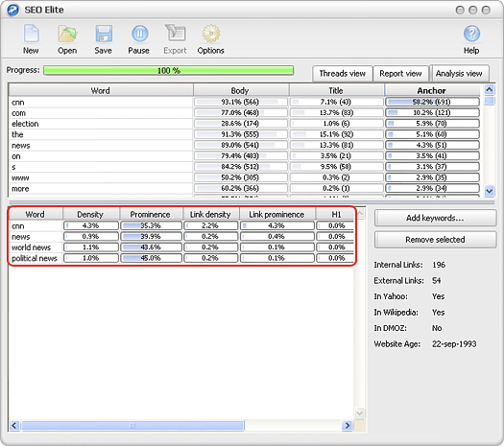The height and width of the screenshot is (446, 504).
Task: Sort keywords by Prominence column header
Action: (150, 214)
